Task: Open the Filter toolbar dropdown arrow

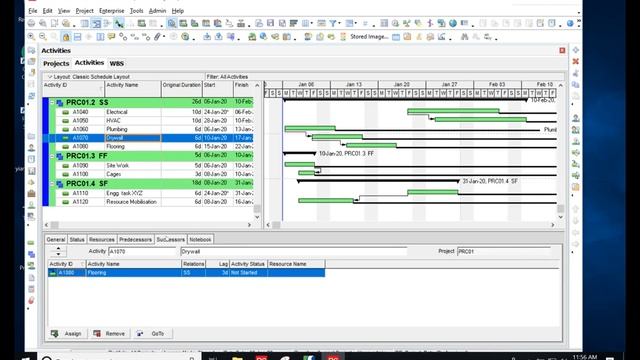Action: (x=339, y=24)
